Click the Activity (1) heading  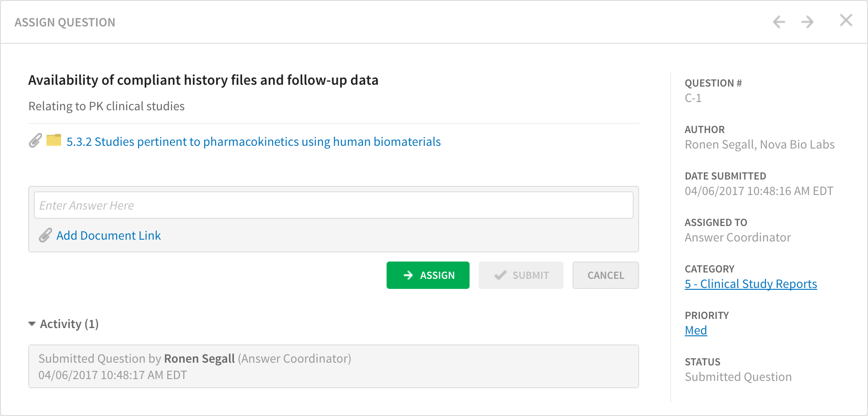pyautogui.click(x=69, y=324)
